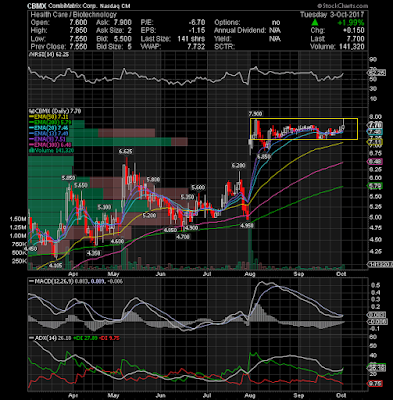The image size is (393, 400).
Task: Click the CBMX ticker symbol box
Action: pyautogui.click(x=37, y=6)
